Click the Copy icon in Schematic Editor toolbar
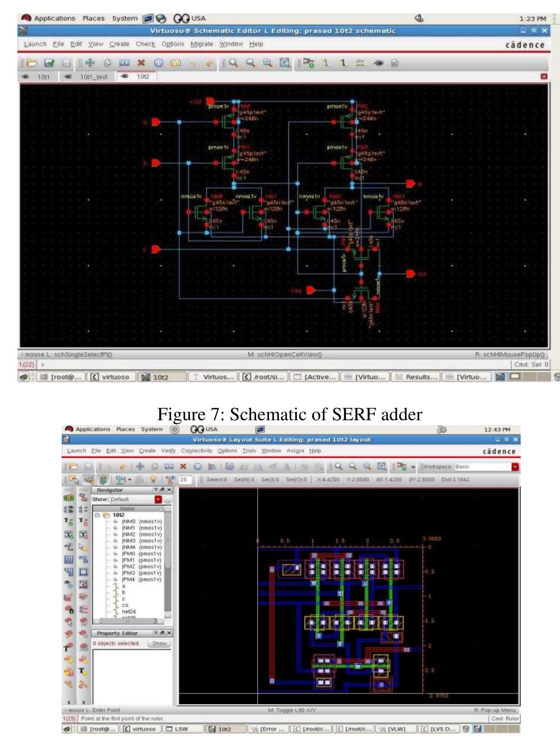Viewport: 560px width, 744px height. [107, 63]
